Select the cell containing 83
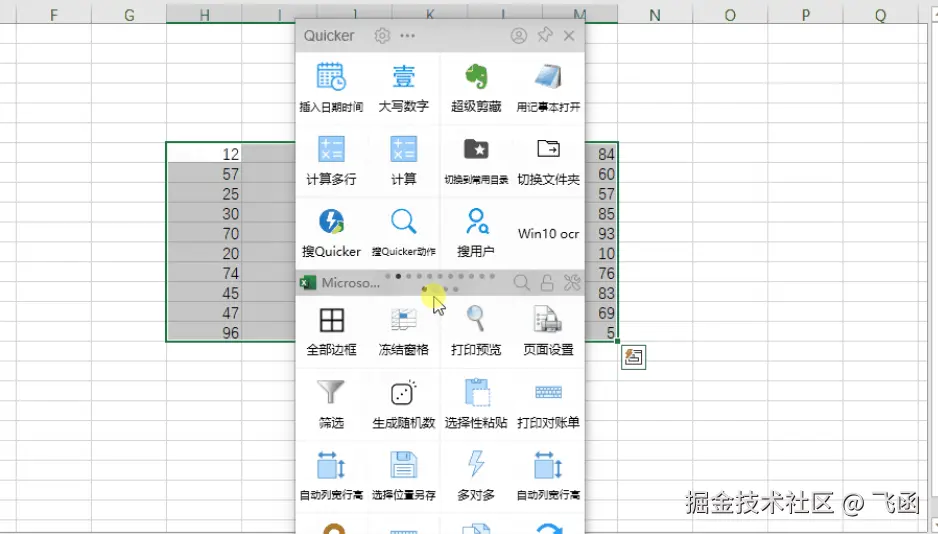Viewport: 938px width, 534px height. click(x=601, y=293)
